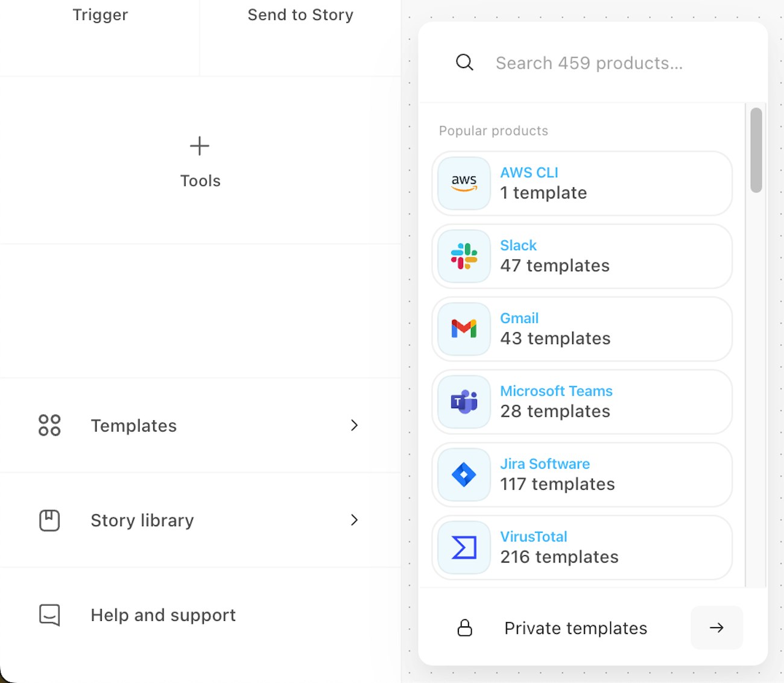Click the Slack logo icon
Image resolution: width=784 pixels, height=683 pixels.
[x=464, y=256]
